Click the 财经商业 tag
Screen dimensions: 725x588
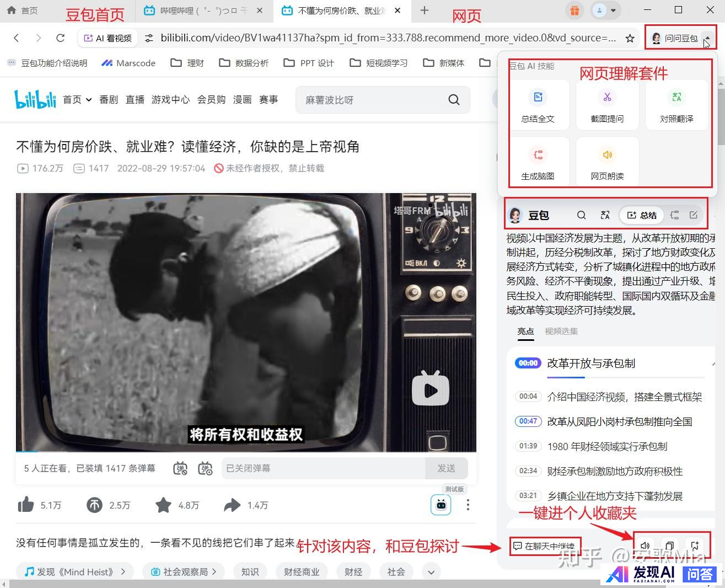[x=302, y=572]
